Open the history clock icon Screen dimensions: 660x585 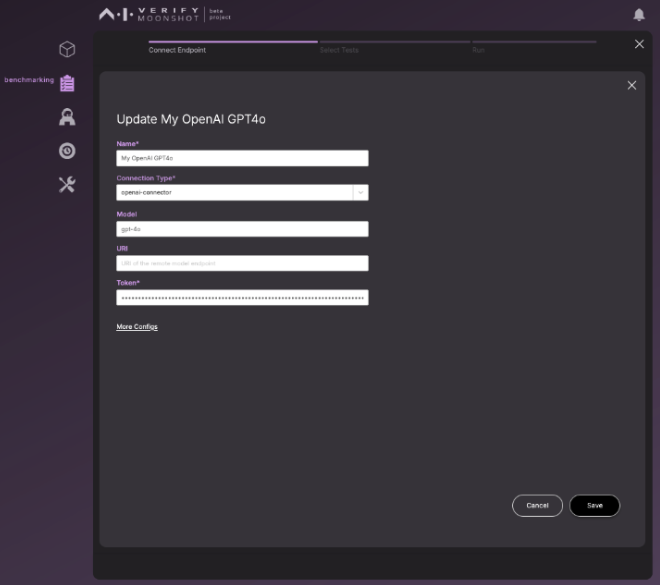[67, 151]
